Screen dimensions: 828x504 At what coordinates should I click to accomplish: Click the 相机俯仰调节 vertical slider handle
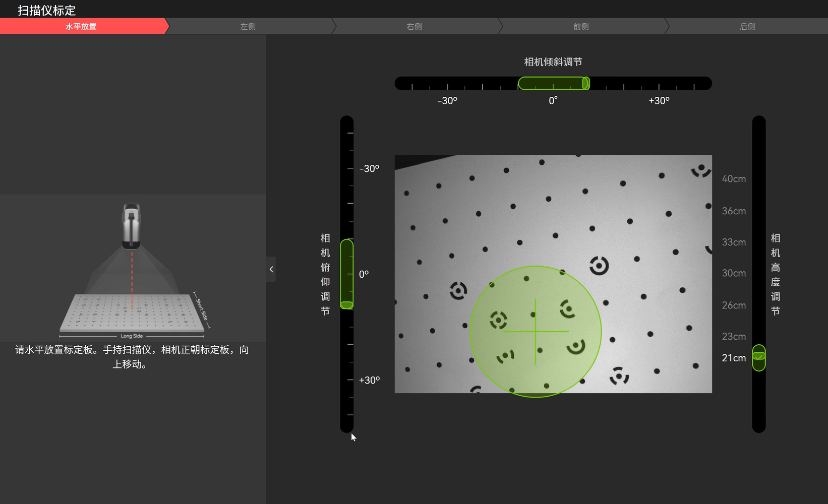pyautogui.click(x=346, y=304)
